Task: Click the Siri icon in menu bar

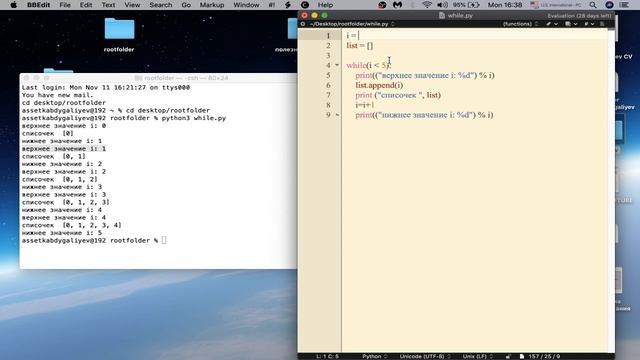Action: (609, 5)
